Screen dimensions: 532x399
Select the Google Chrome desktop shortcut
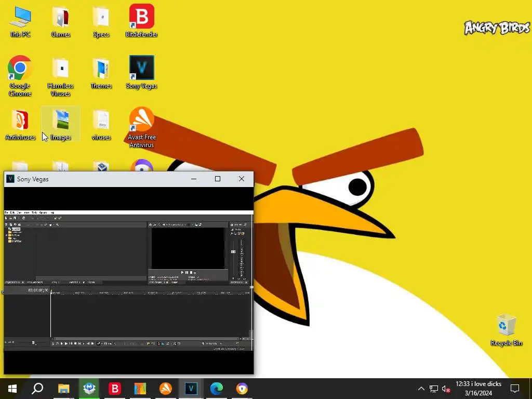click(x=20, y=76)
